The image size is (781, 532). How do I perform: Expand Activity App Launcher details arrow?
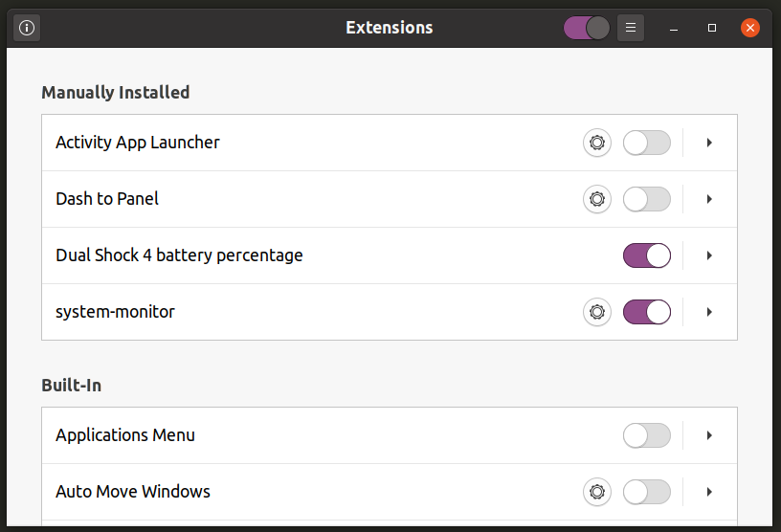[709, 143]
